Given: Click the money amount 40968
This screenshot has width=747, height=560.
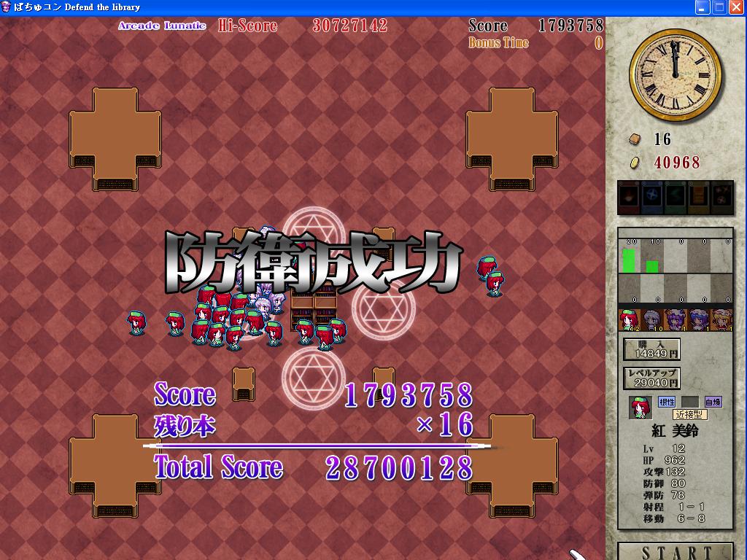Looking at the screenshot, I should (677, 163).
